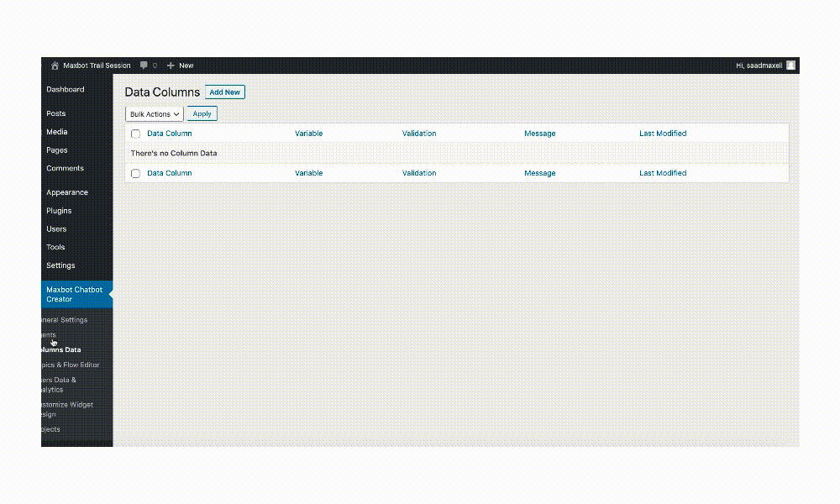Open the comments bubble icon in admin bar
The height and width of the screenshot is (504, 840).
(x=144, y=66)
